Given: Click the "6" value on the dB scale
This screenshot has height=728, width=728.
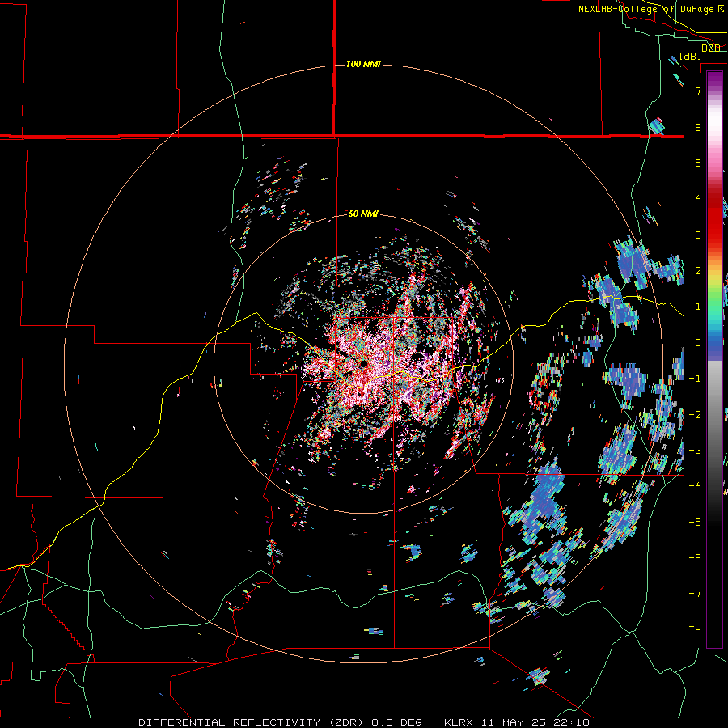Looking at the screenshot, I should coord(698,127).
